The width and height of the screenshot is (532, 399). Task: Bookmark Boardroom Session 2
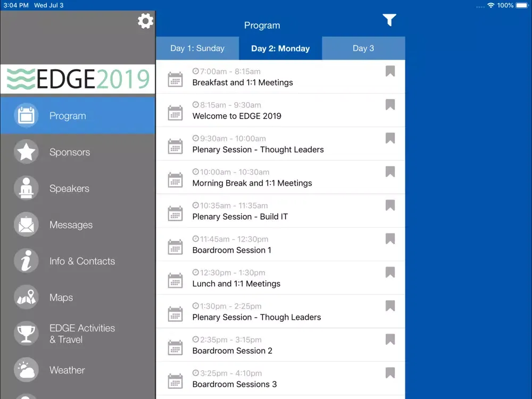point(390,339)
